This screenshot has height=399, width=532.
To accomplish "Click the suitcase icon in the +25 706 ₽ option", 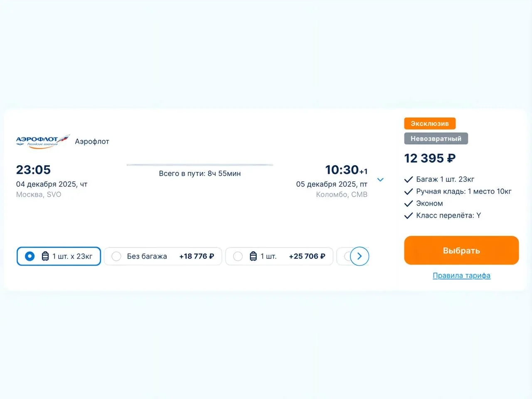I will (253, 256).
